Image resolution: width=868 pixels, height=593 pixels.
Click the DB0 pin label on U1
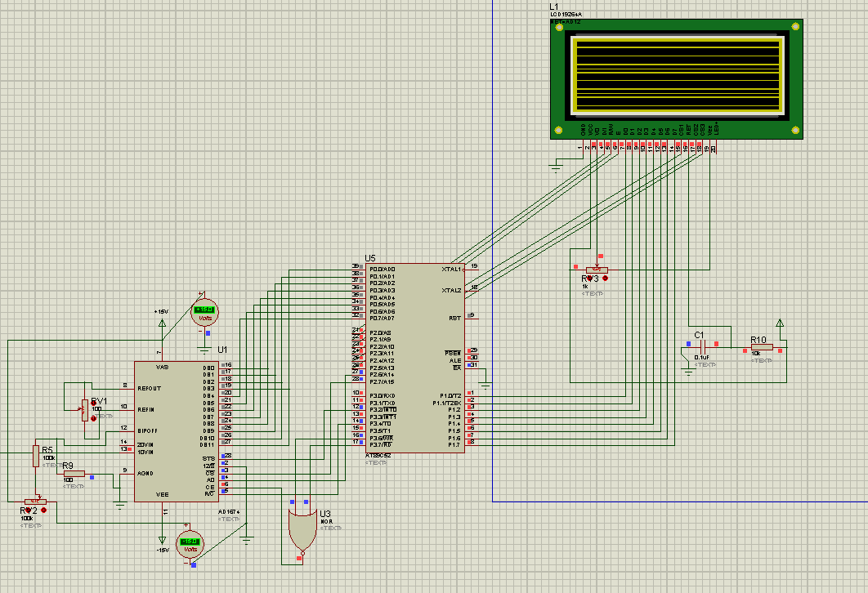pos(208,368)
